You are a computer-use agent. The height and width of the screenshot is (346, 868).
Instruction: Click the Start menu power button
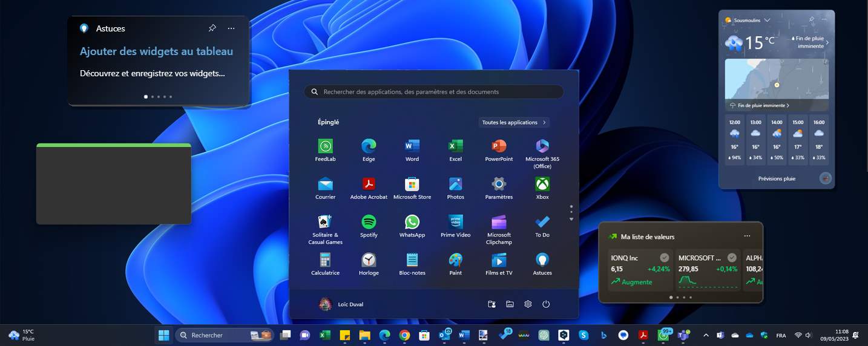[546, 304]
